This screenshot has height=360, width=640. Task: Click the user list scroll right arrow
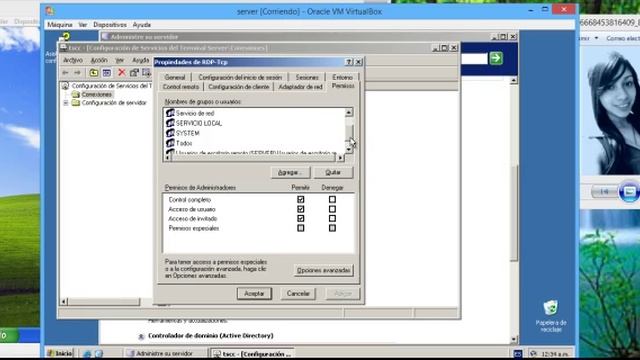pyautogui.click(x=341, y=158)
